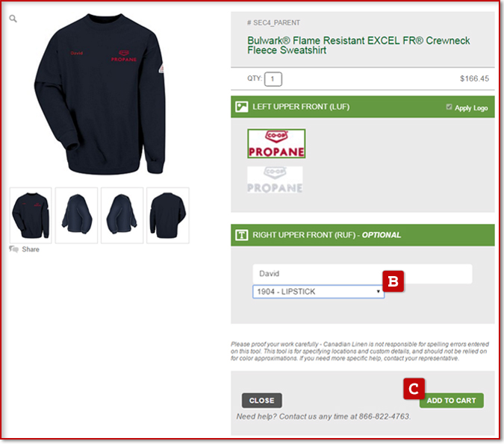Viewport: 504px width, 444px height.
Task: Select the back view sweatshirt thumbnail
Action: click(x=168, y=215)
